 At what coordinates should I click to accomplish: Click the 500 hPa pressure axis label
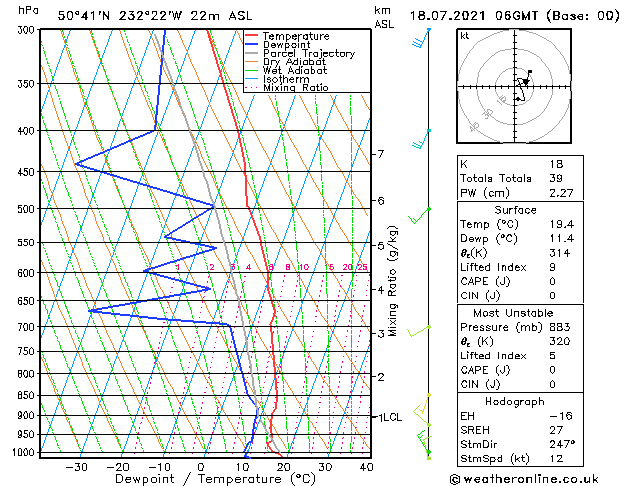tap(26, 209)
